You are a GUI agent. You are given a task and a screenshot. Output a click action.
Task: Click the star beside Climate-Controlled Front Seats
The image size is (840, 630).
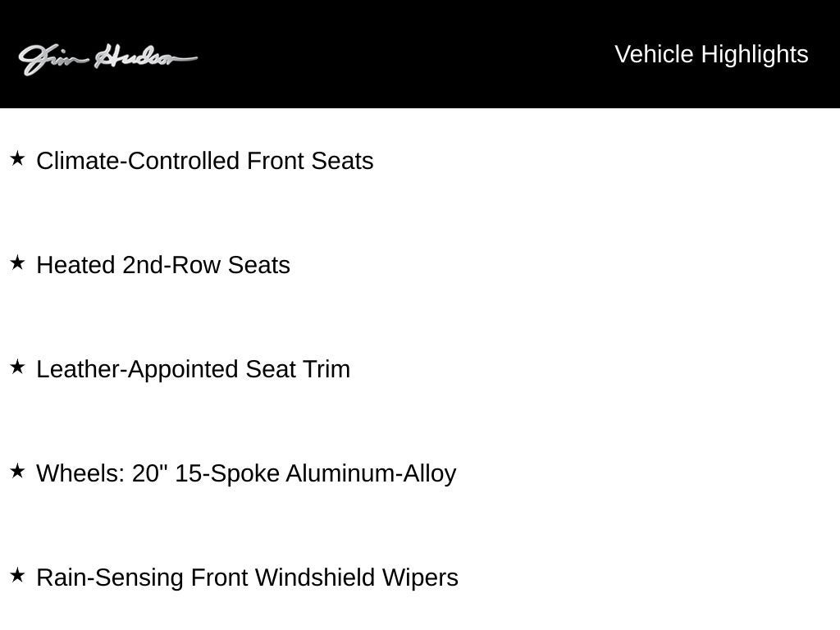point(18,158)
